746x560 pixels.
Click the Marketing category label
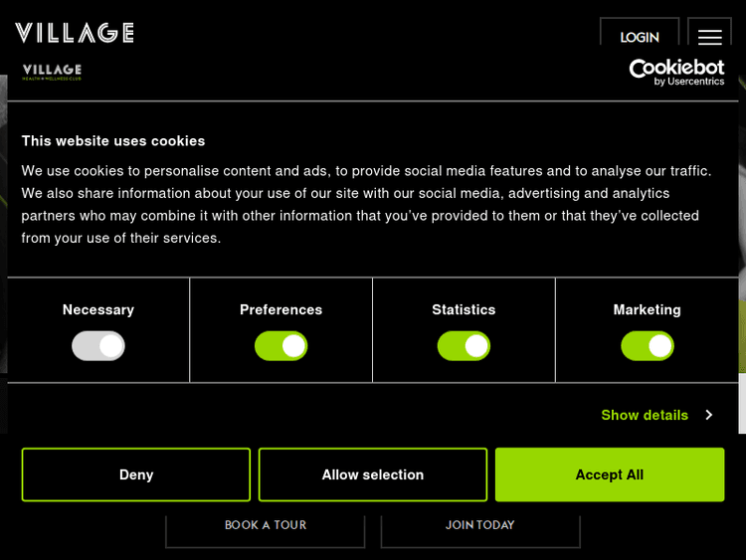648,309
